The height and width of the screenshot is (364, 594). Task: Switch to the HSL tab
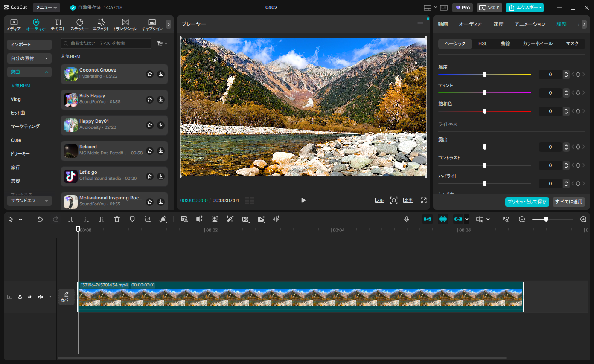click(x=483, y=44)
